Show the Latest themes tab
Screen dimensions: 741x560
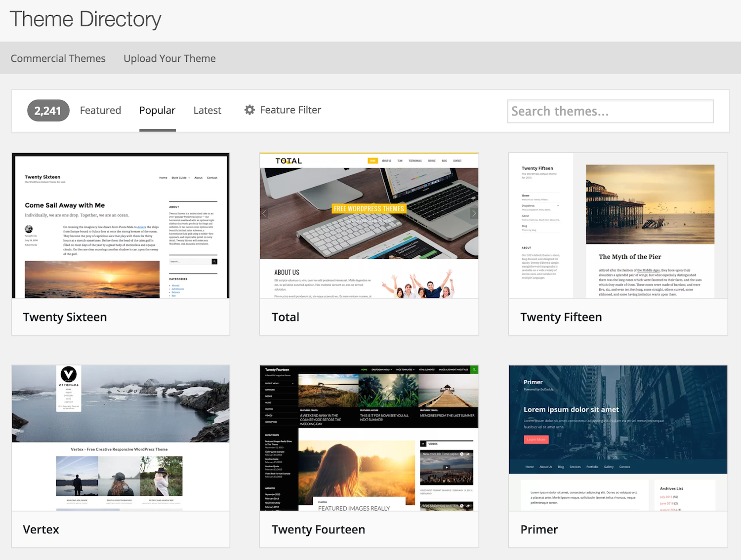[207, 110]
